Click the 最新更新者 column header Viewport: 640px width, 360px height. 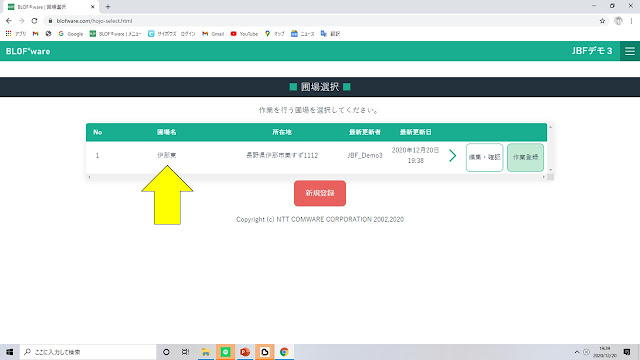click(x=365, y=132)
